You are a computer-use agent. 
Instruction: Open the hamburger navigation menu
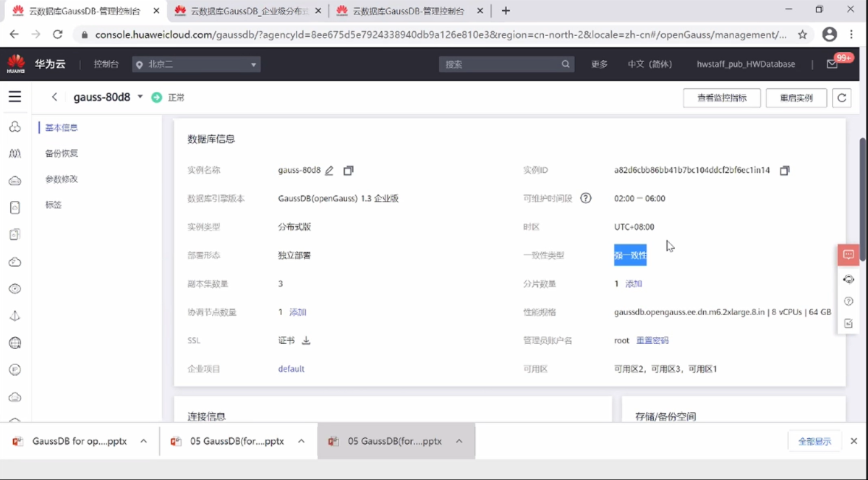14,97
